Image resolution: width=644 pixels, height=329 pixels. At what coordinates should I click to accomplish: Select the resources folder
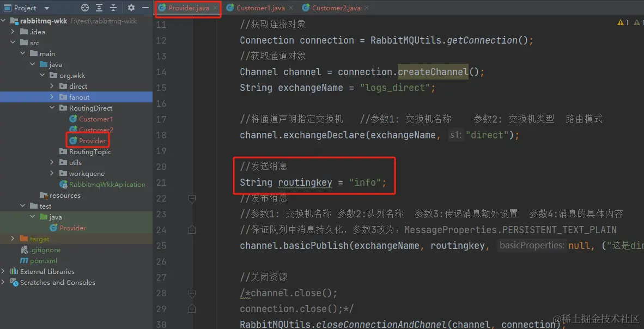65,195
